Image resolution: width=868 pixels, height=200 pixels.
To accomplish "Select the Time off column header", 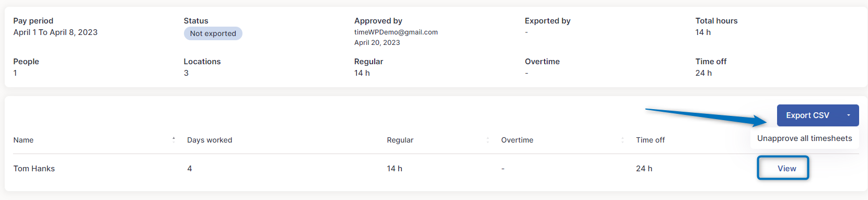I will (x=650, y=140).
